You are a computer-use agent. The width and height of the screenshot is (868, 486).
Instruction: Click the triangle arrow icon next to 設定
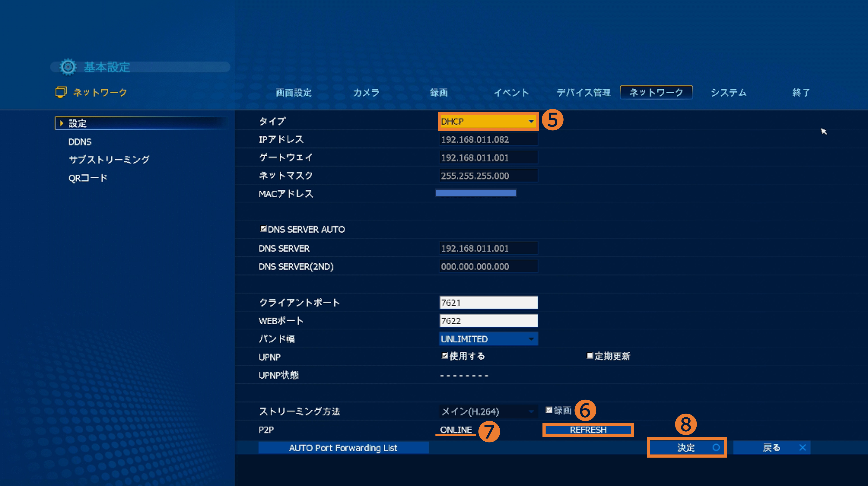61,123
